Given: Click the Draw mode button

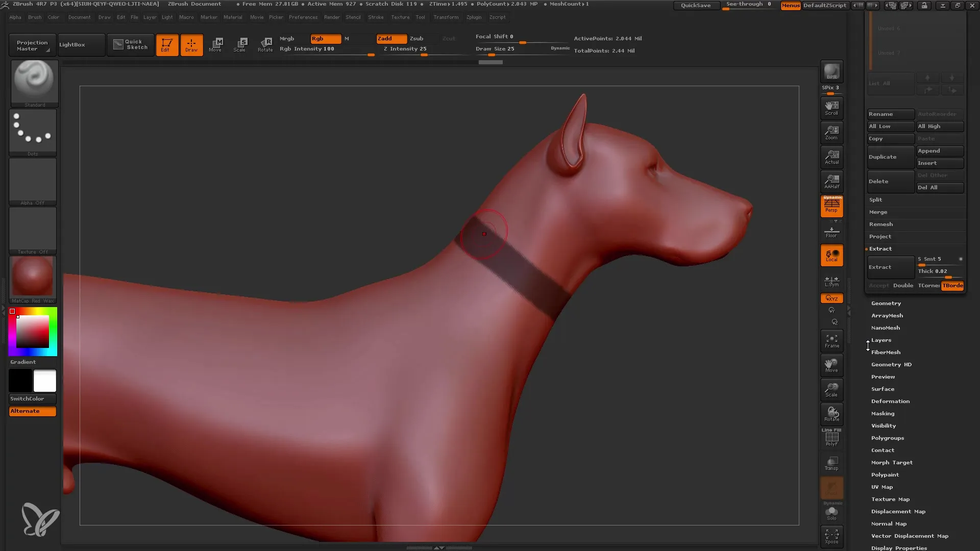Looking at the screenshot, I should point(191,44).
